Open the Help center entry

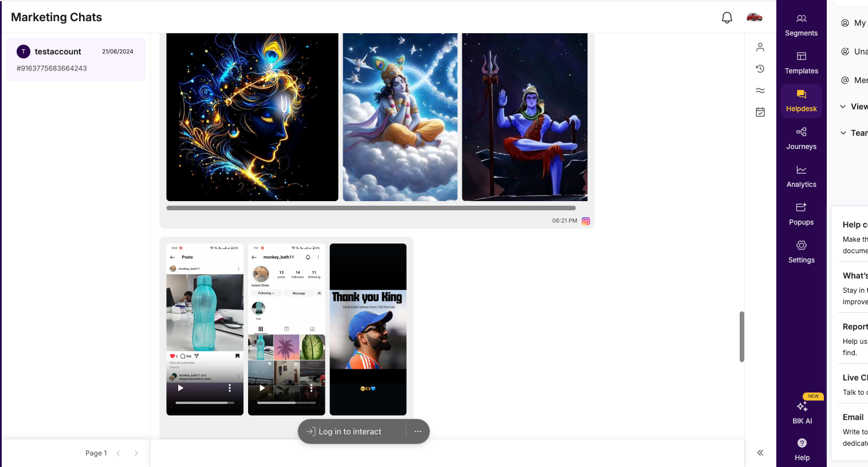point(854,237)
